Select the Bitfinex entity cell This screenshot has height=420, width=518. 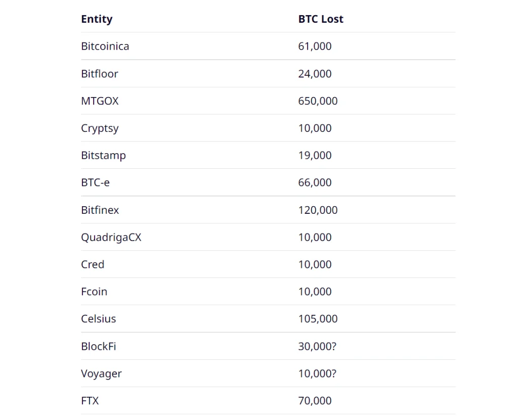click(100, 210)
